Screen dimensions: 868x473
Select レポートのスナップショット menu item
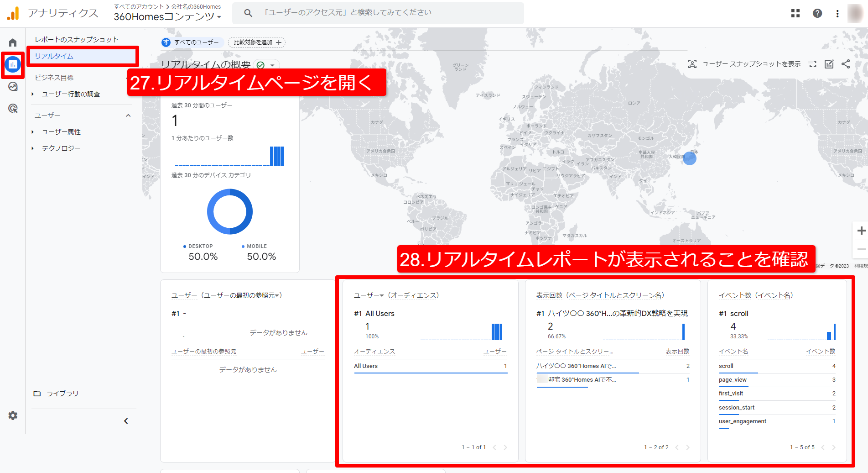tap(77, 40)
